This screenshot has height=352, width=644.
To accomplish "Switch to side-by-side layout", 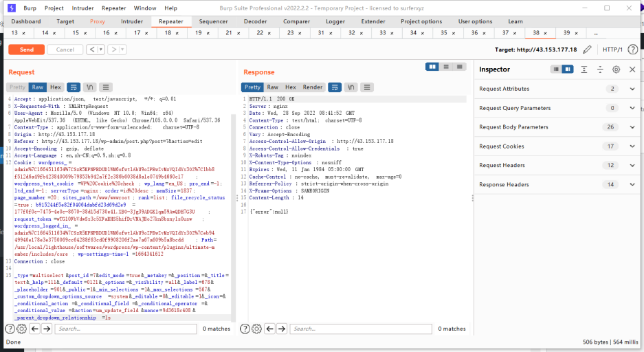I will pyautogui.click(x=432, y=67).
